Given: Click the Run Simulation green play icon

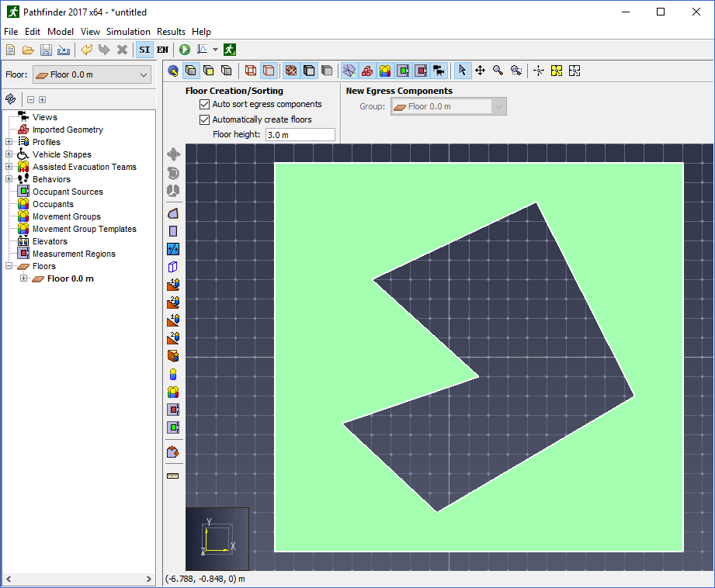Looking at the screenshot, I should coord(185,50).
